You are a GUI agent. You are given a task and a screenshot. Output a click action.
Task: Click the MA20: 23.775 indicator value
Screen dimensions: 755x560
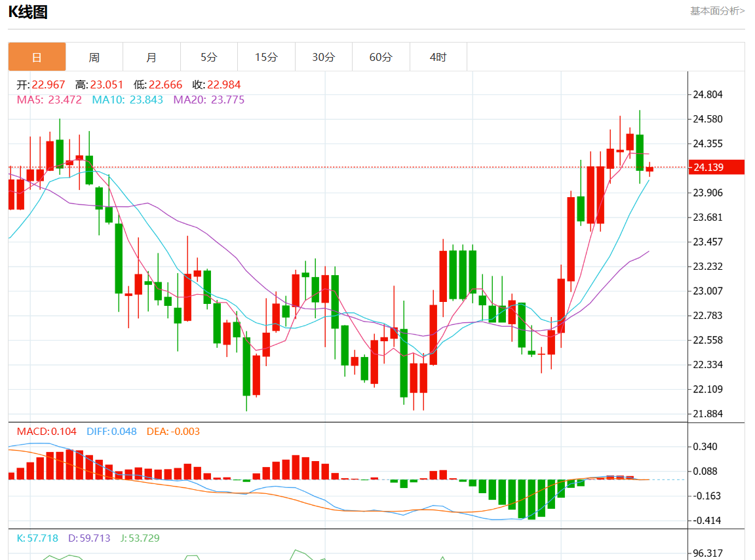coord(209,100)
